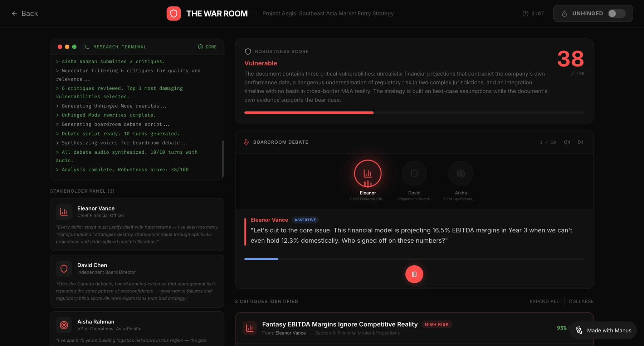Viewport: 644px width, 346px height.
Task: Click David Chen's shield icon in panel
Action: point(64,268)
